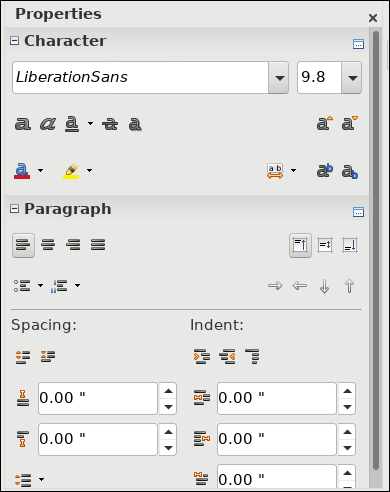Increase paragraph spacing icon

pos(23,357)
